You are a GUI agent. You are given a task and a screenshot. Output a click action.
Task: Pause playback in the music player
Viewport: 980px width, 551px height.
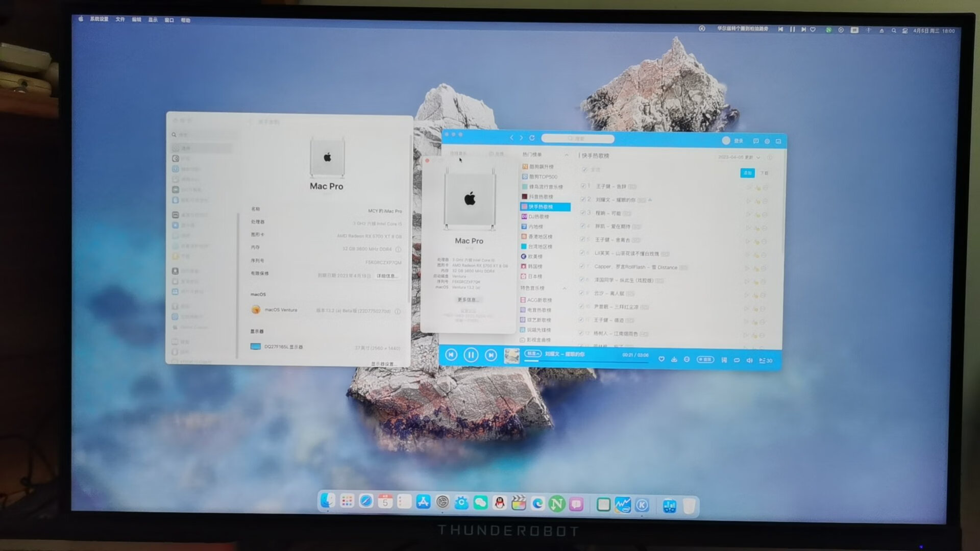(x=471, y=355)
